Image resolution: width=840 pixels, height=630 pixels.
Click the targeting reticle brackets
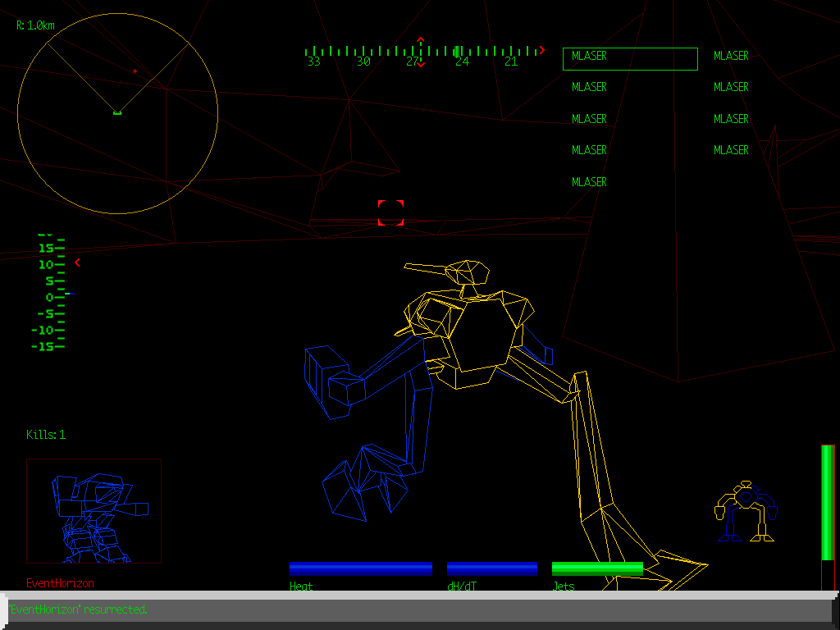pyautogui.click(x=390, y=213)
